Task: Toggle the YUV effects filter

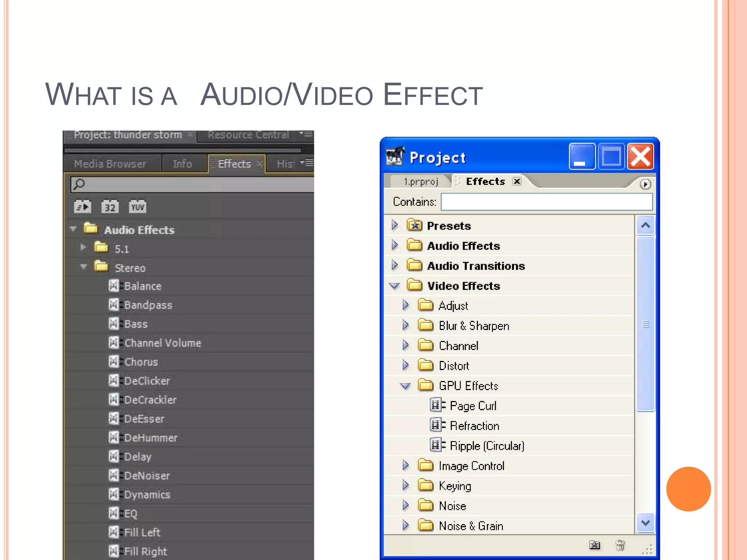Action: pos(137,207)
